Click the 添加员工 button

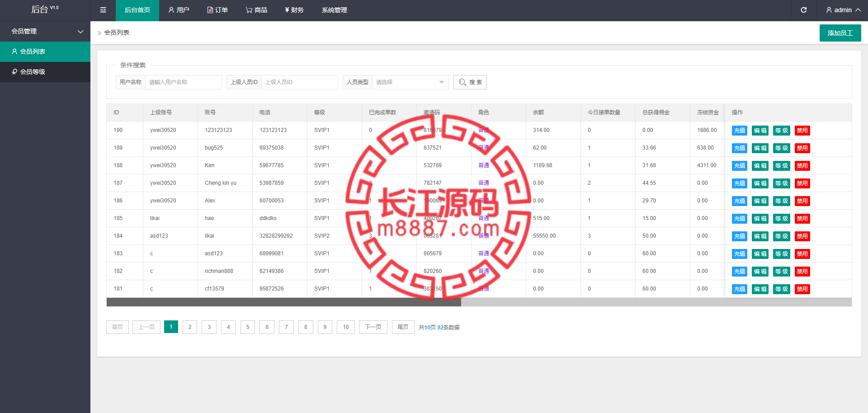(x=840, y=33)
